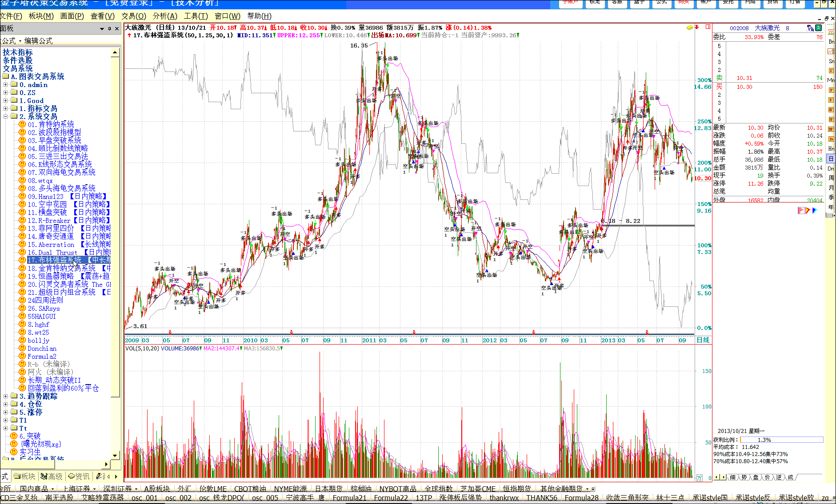Open the 板块(M) menu
This screenshot has height=504, width=836.
coord(41,16)
